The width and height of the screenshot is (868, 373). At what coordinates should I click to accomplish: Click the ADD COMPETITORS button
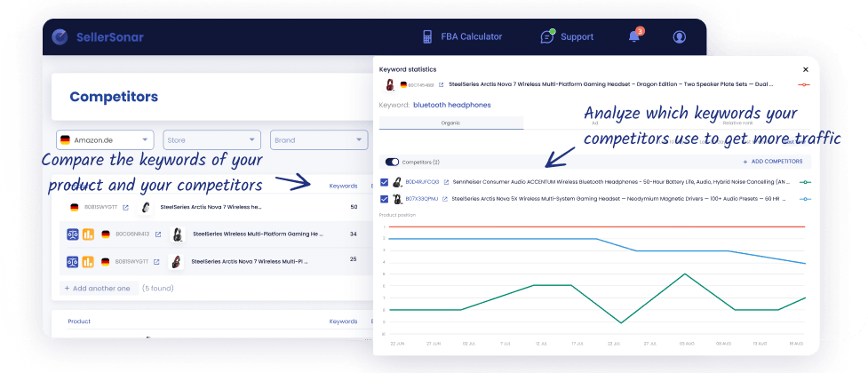pyautogui.click(x=772, y=162)
